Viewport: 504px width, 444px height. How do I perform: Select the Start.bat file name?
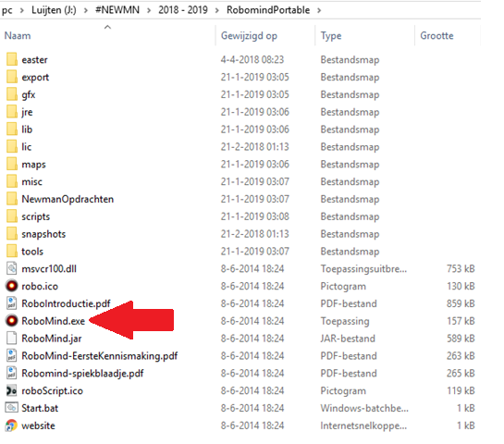click(x=40, y=408)
